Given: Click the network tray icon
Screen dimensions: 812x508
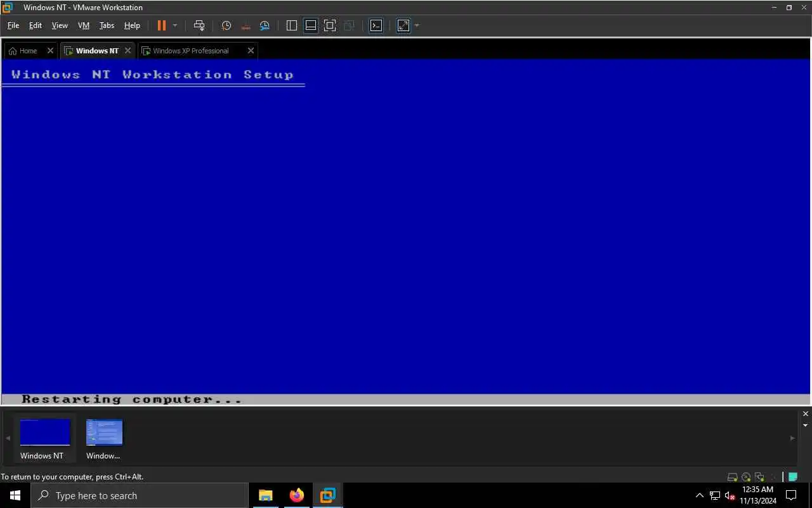Looking at the screenshot, I should click(715, 495).
